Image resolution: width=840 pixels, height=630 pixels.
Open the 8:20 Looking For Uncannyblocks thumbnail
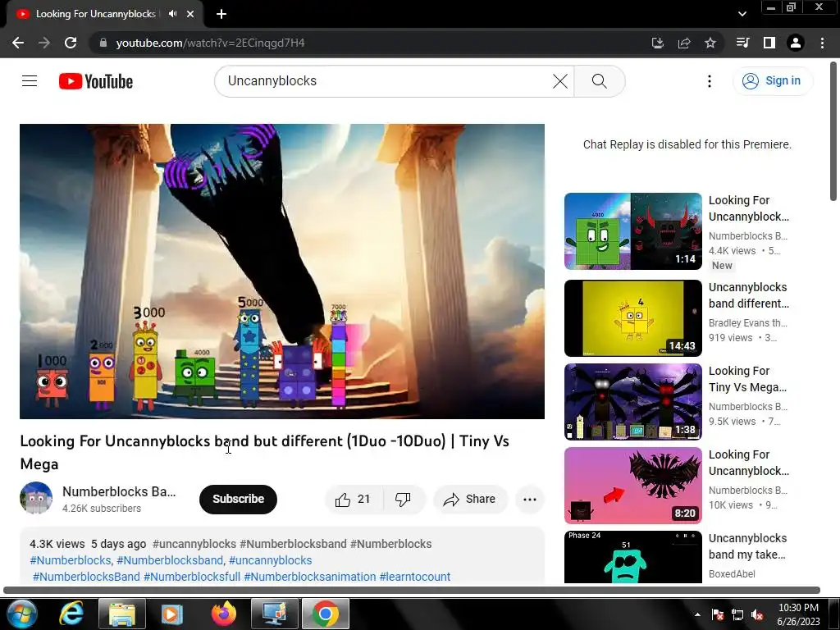[632, 486]
